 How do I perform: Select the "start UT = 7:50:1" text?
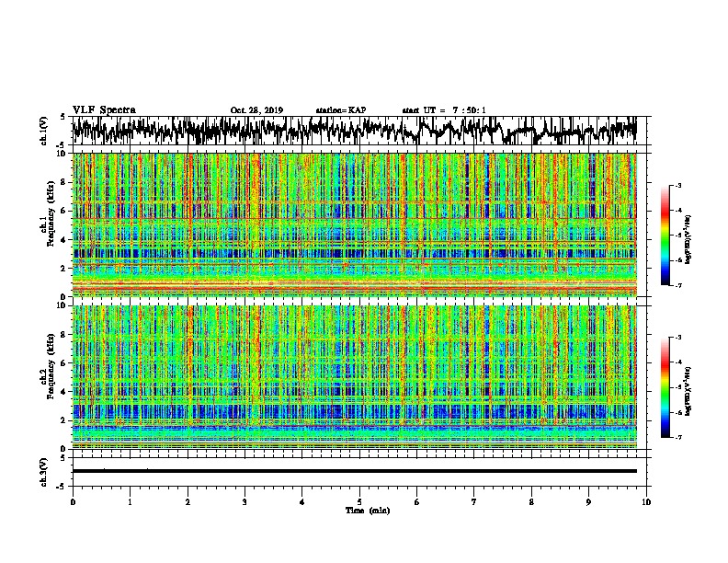[x=444, y=110]
